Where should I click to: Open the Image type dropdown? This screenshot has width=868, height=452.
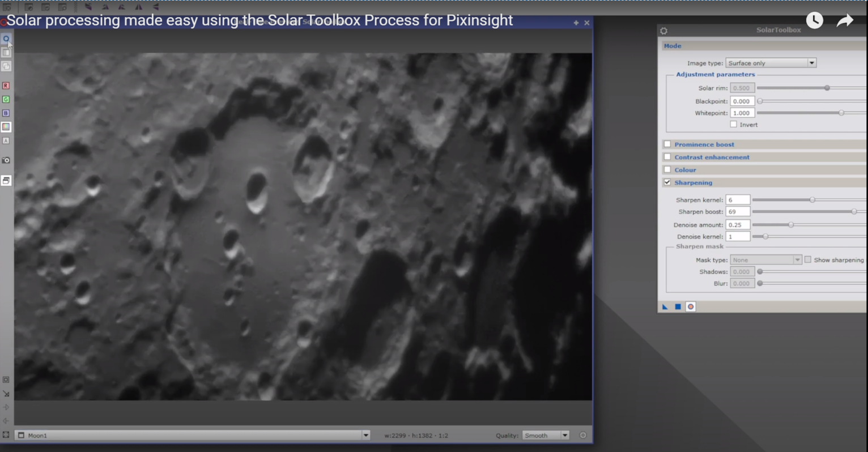(771, 63)
